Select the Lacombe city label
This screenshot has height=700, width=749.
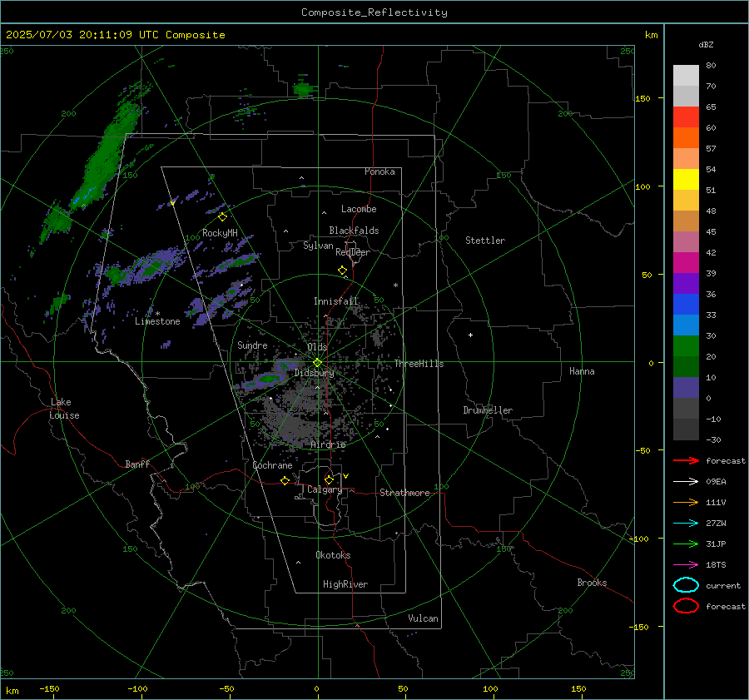coord(359,209)
